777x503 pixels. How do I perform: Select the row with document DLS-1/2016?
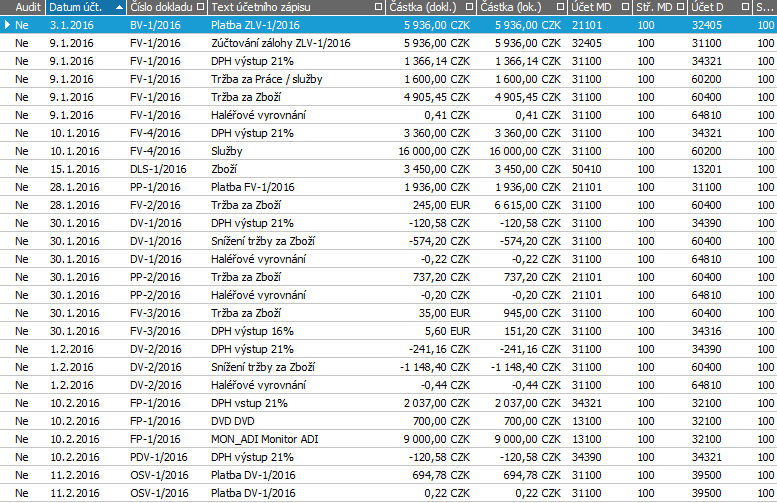tap(156, 169)
